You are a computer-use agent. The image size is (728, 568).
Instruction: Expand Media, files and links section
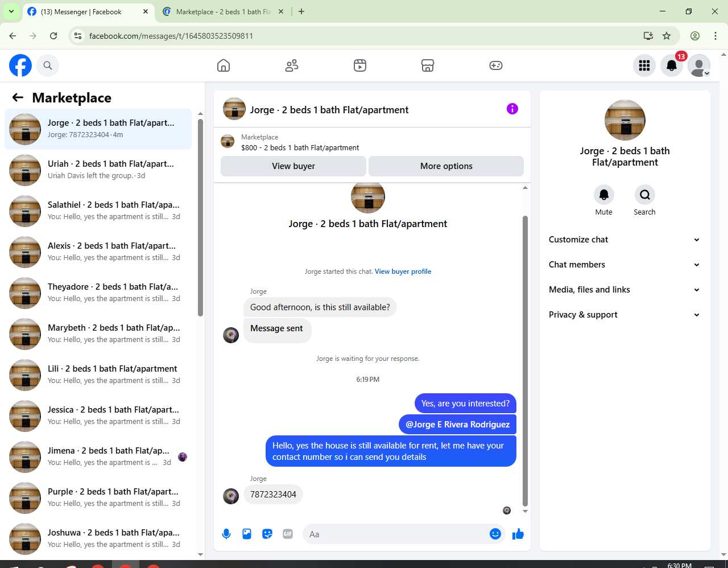tap(624, 290)
